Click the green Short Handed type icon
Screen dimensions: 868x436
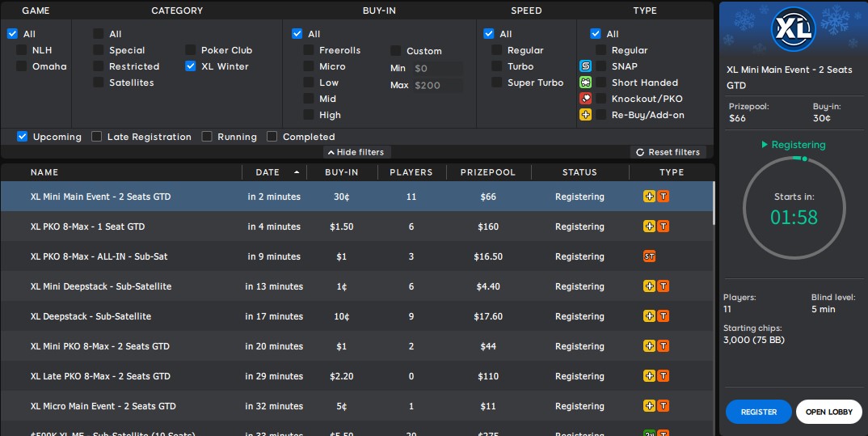[586, 83]
